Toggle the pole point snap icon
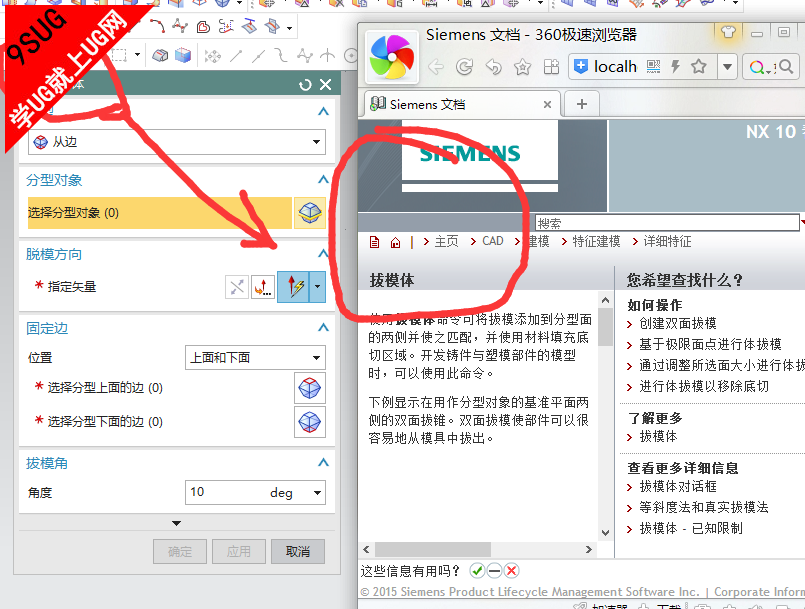 (304, 55)
